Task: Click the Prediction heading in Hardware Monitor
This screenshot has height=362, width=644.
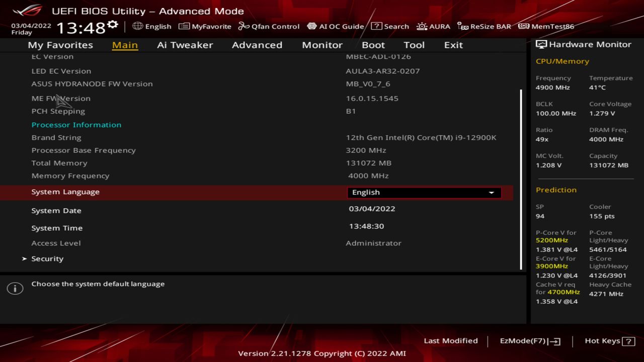Action: click(556, 190)
